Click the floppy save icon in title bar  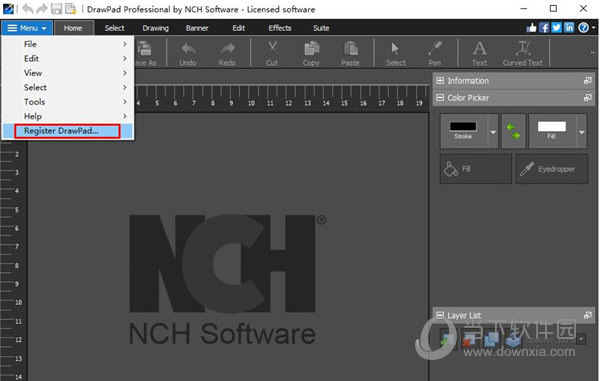click(56, 8)
